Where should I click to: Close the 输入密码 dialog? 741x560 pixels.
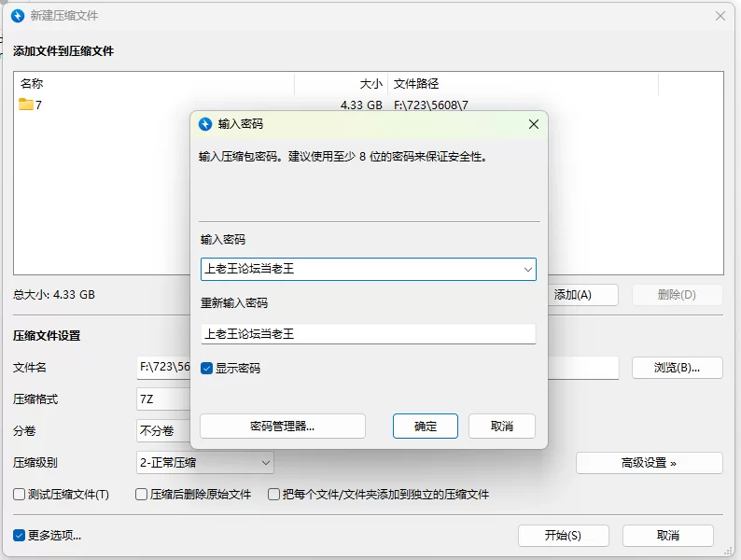(534, 124)
